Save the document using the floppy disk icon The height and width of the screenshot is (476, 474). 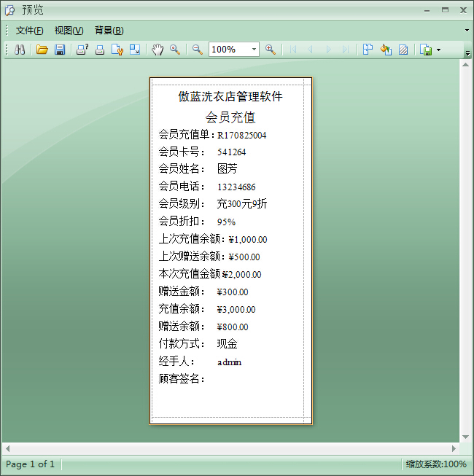60,50
